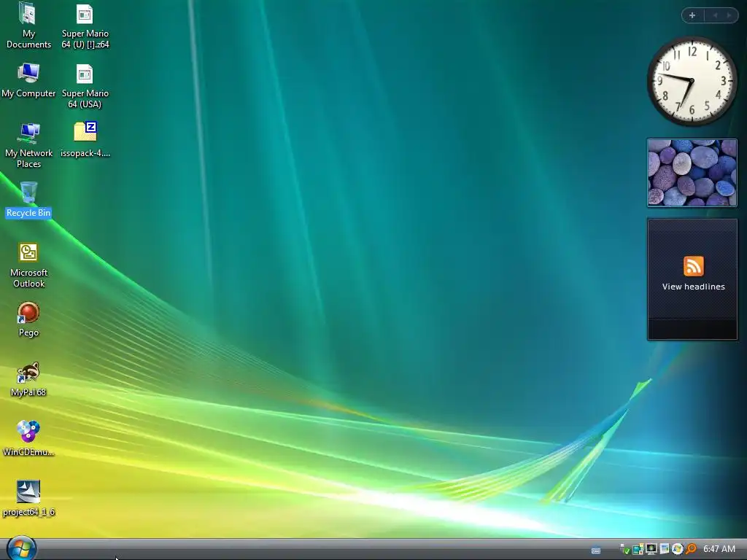This screenshot has width=747, height=560.
Task: Click the pebbles slideshow gadget picture
Action: pyautogui.click(x=692, y=173)
